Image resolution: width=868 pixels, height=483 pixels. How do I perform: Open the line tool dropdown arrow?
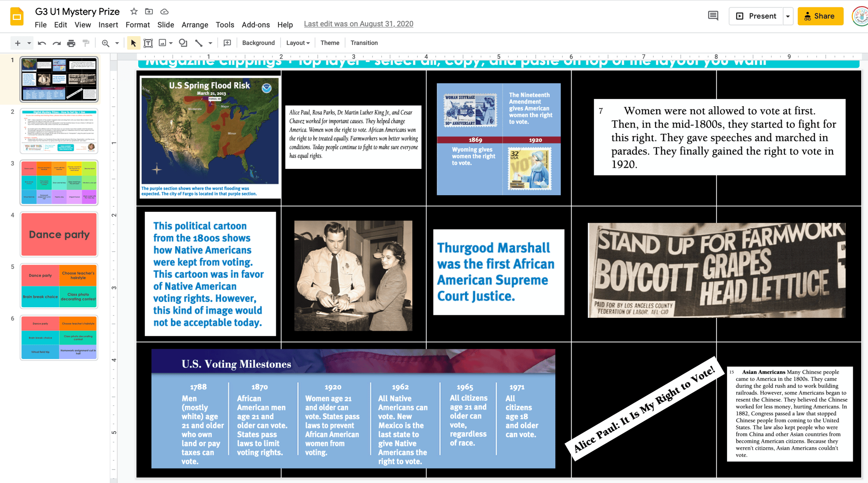210,43
